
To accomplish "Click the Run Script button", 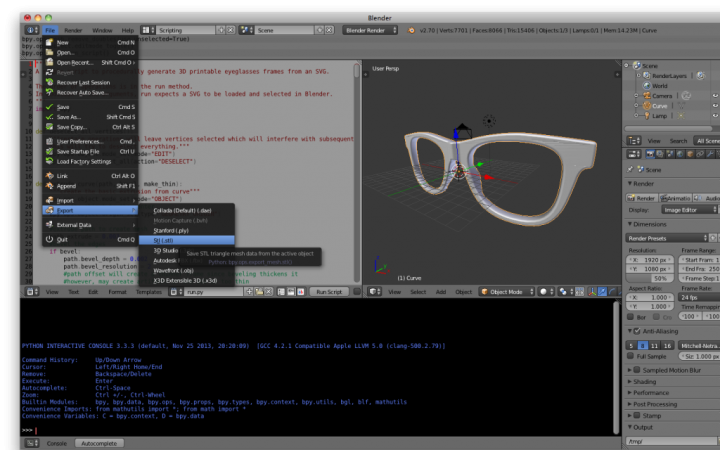I will [329, 292].
